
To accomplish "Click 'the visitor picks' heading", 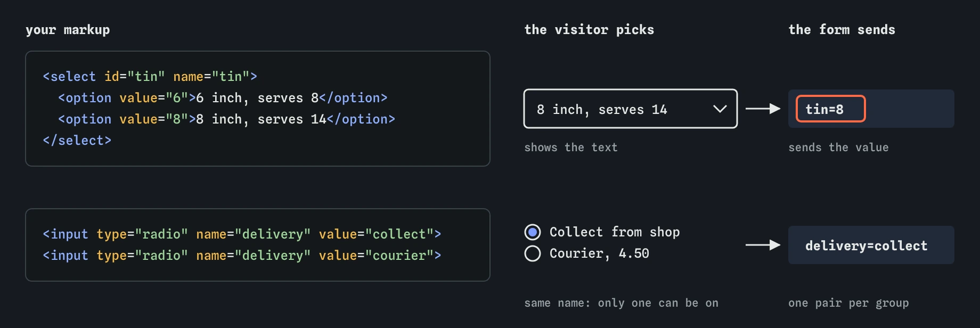I will click(589, 30).
